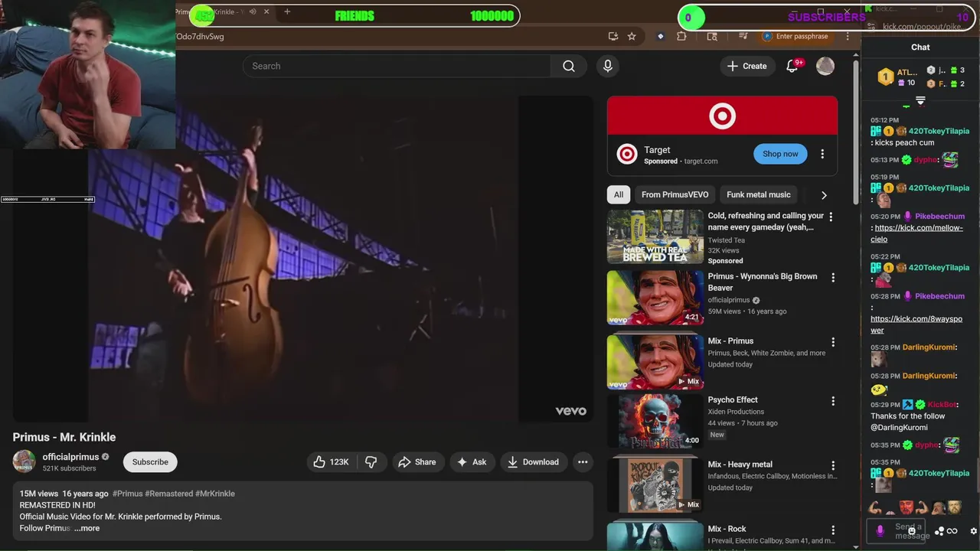The image size is (980, 551).
Task: Open options menu for Mix - Primus
Action: click(x=833, y=342)
